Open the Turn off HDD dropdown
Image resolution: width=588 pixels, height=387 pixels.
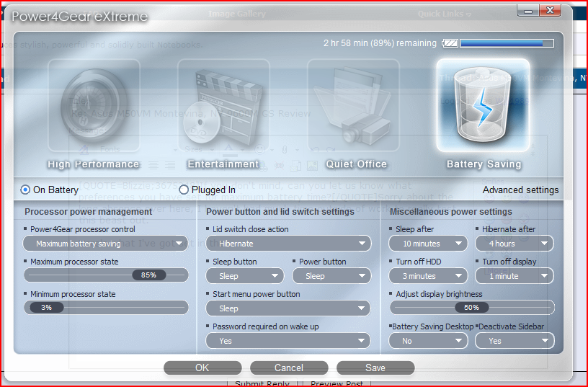(428, 276)
